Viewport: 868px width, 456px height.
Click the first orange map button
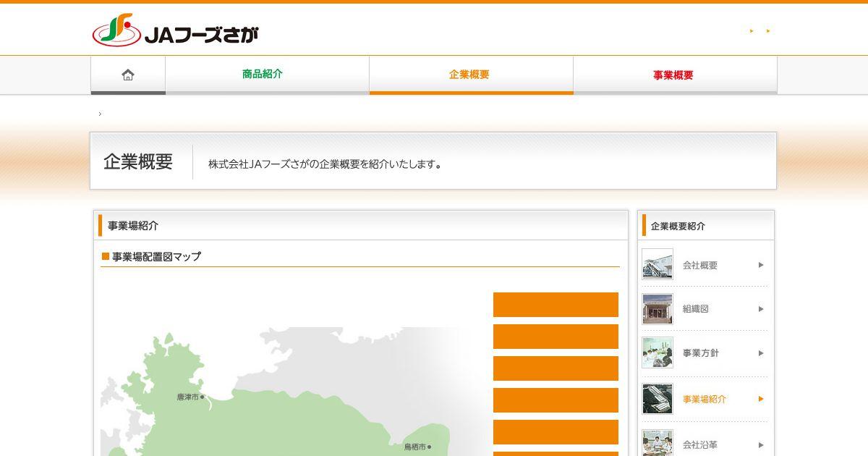pos(556,305)
